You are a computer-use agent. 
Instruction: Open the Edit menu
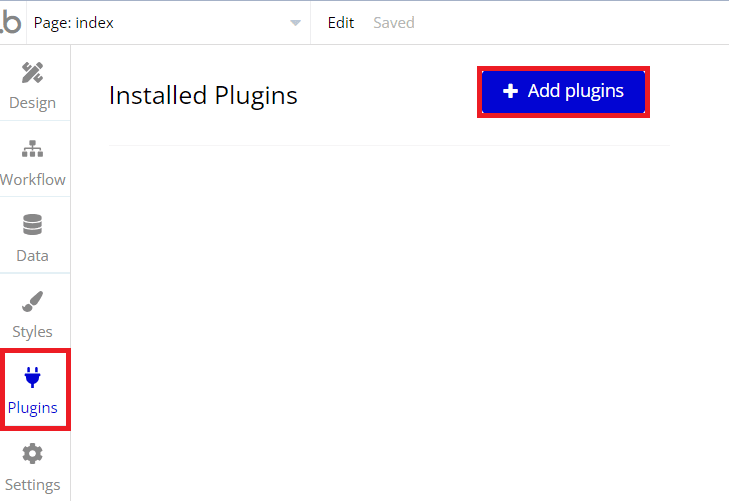[341, 22]
